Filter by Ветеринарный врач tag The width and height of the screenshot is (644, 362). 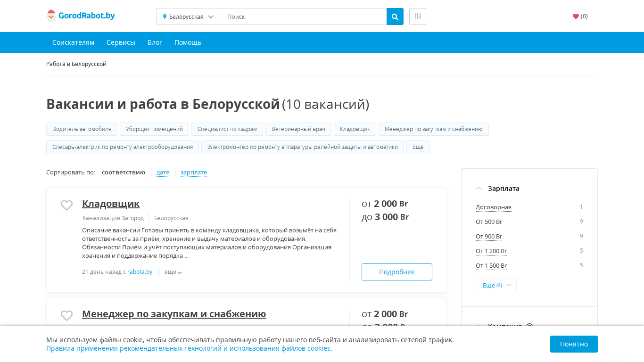click(x=298, y=129)
